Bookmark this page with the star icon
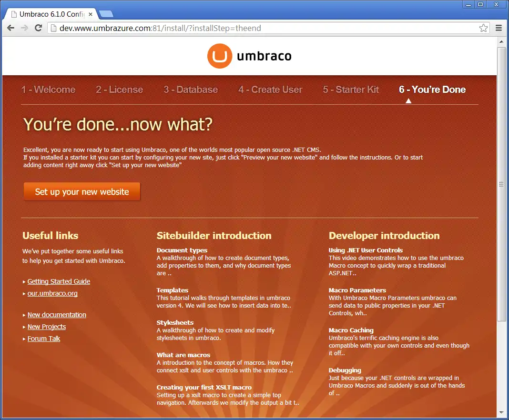 coord(483,28)
